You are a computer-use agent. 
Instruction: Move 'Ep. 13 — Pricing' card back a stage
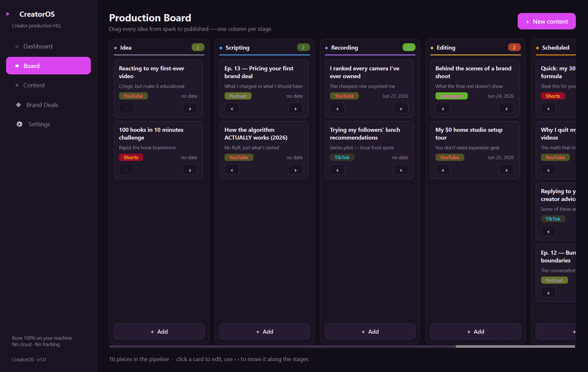232,108
